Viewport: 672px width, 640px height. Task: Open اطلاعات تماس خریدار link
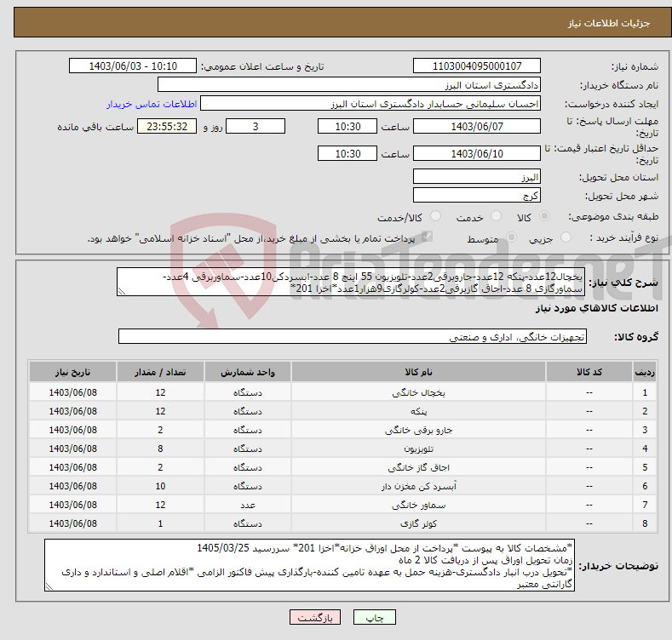152,104
